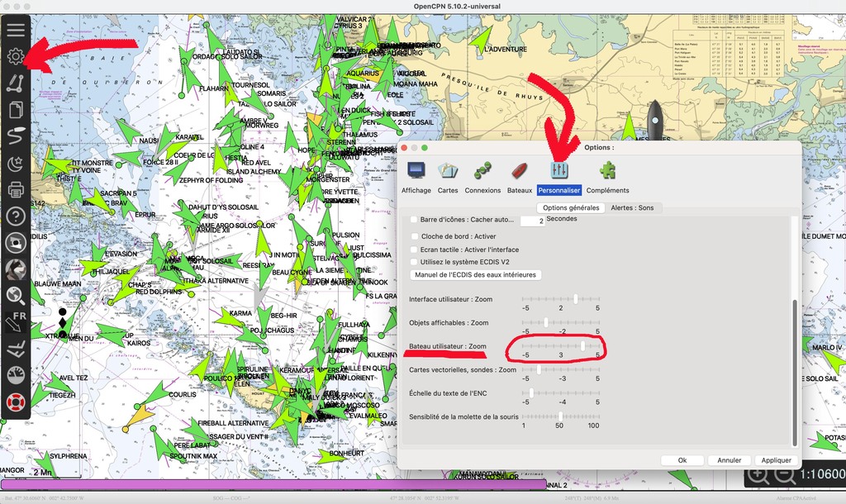Open the route and mark manager pages icon
Screen dimensions: 846x504
coord(16,110)
